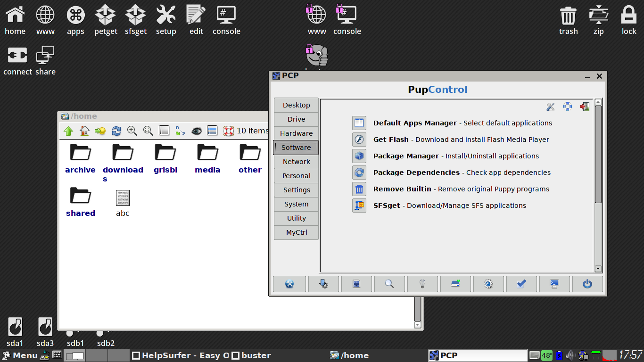Click the magnifier search button in PupControl
644x362 pixels.
pyautogui.click(x=389, y=284)
